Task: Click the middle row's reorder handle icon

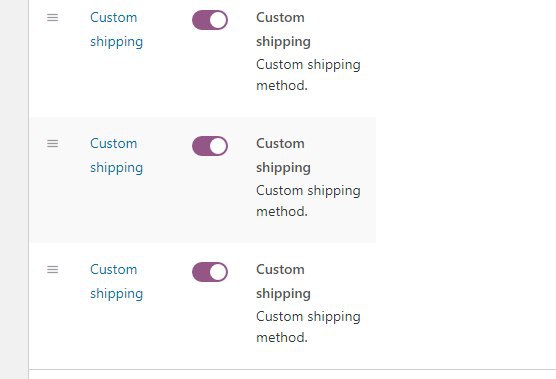Action: [x=52, y=143]
